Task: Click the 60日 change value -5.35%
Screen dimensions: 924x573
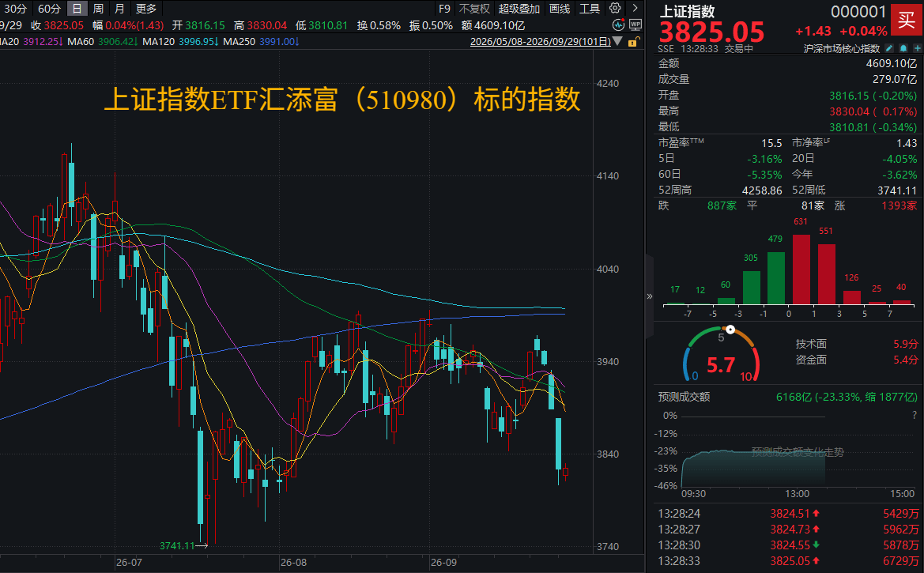Action: click(x=764, y=175)
